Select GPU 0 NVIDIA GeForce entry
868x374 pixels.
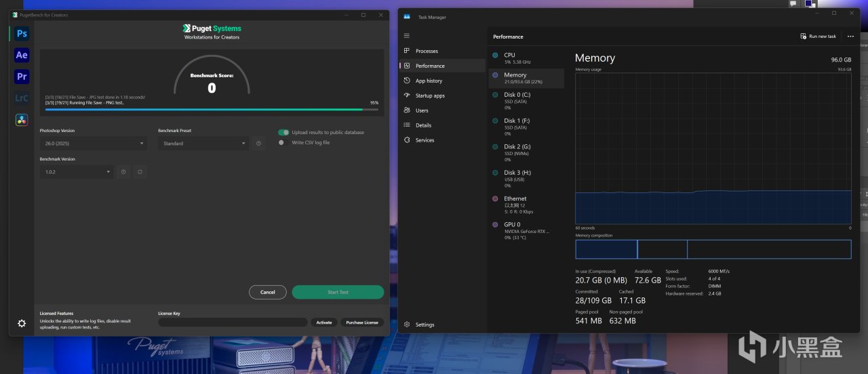pyautogui.click(x=526, y=230)
